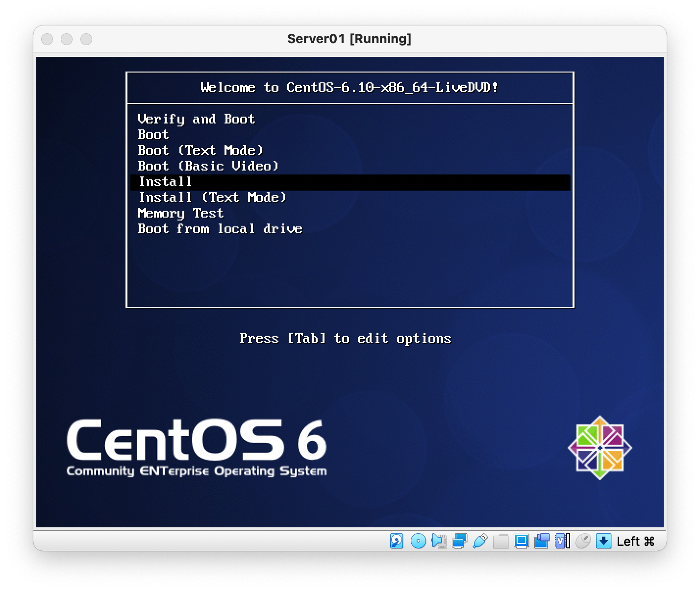Viewport: 700px width, 592px height.
Task: Click the blue down arrow keyboard capture icon
Action: click(x=603, y=541)
